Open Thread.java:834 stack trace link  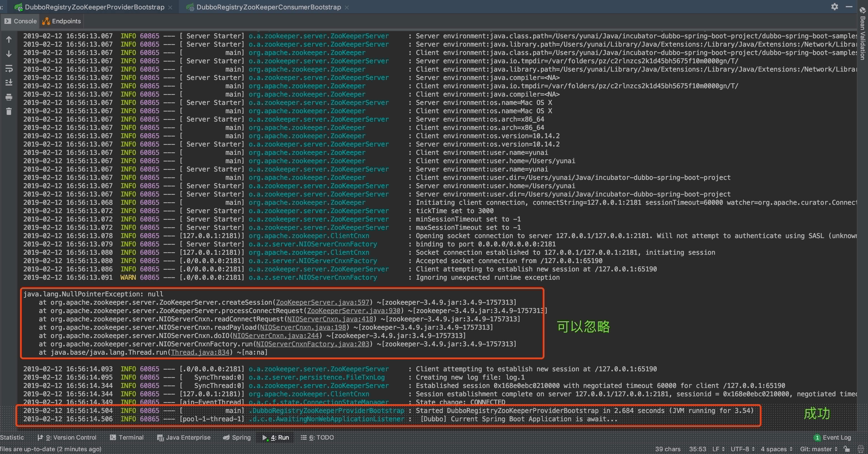click(x=200, y=352)
